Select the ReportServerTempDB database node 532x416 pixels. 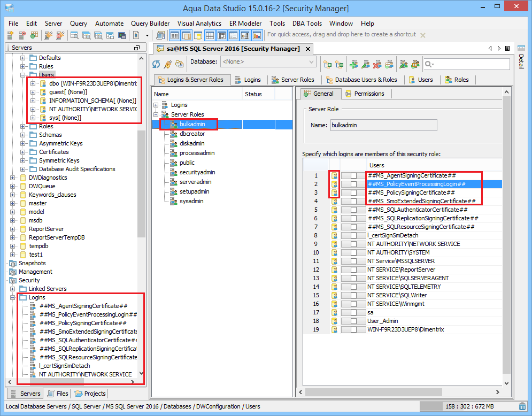pyautogui.click(x=57, y=237)
